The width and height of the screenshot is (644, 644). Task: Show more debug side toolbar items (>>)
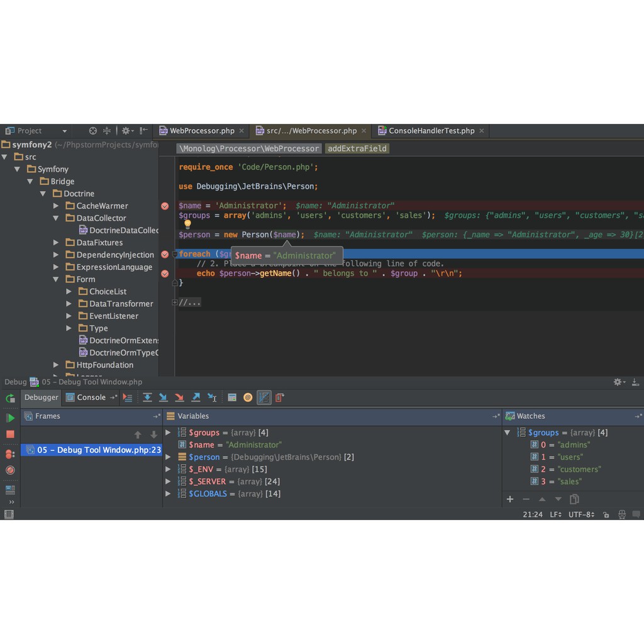11,502
